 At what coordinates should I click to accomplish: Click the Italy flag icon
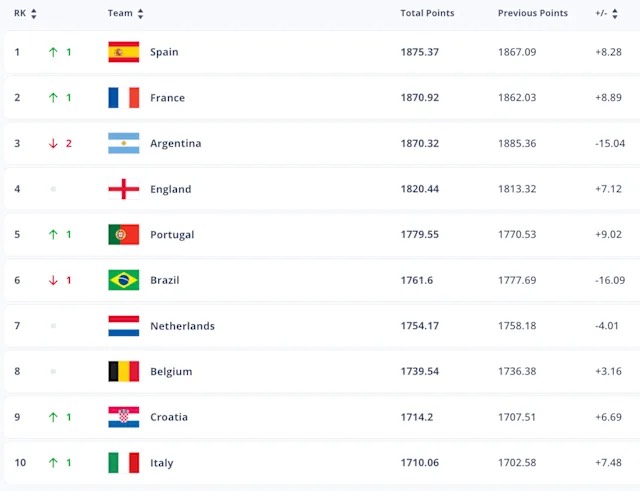[x=124, y=462]
